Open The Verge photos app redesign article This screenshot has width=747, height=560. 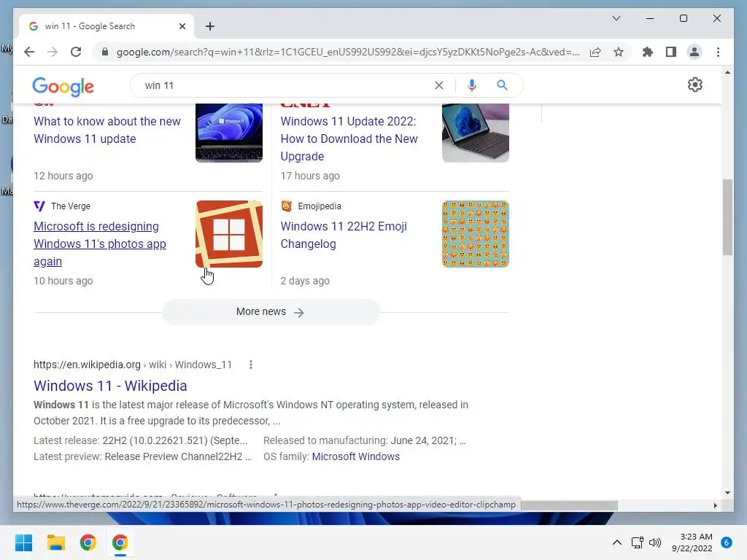99,244
